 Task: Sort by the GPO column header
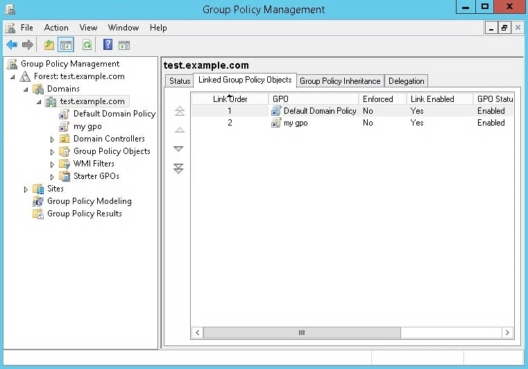click(314, 99)
